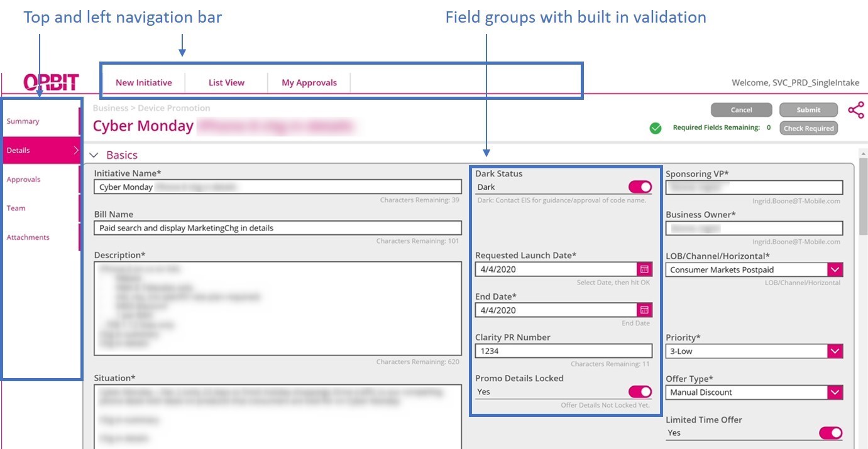The width and height of the screenshot is (868, 449).
Task: Toggle the Dark Status switch
Action: point(640,187)
